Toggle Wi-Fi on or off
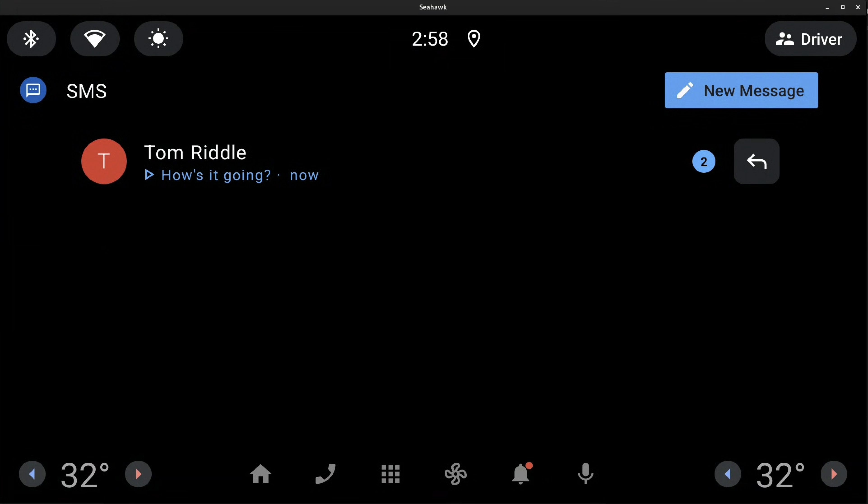Viewport: 868px width, 504px height. [x=95, y=38]
